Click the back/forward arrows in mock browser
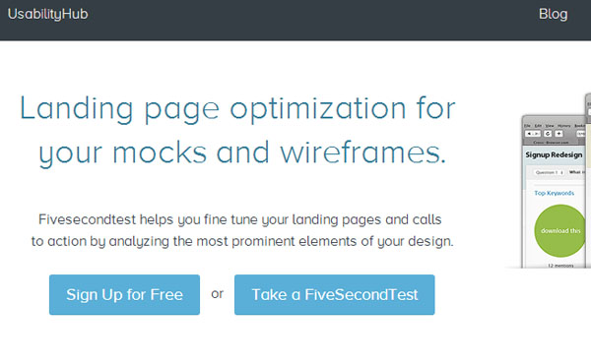This screenshot has width=591, height=364. tap(533, 134)
